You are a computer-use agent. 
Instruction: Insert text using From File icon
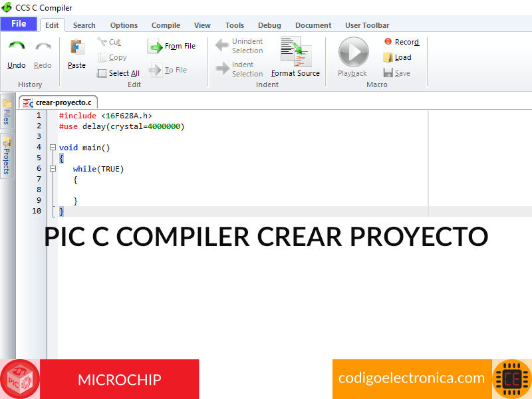coord(155,46)
